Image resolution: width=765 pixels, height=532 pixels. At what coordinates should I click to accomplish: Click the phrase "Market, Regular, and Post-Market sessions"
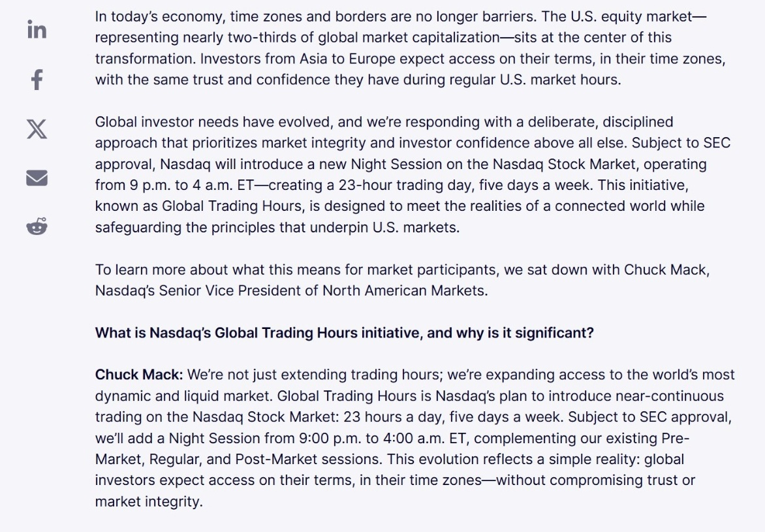(x=238, y=460)
